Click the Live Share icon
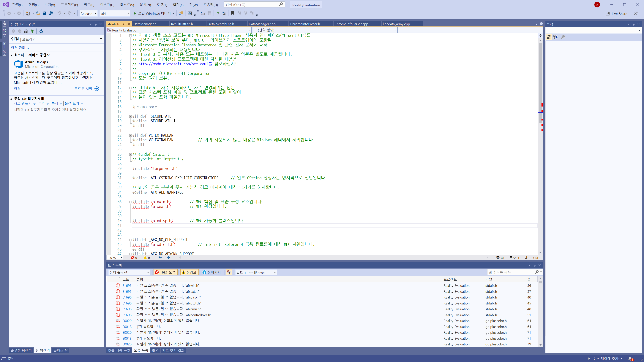Image resolution: width=644 pixels, height=362 pixels. tap(608, 14)
